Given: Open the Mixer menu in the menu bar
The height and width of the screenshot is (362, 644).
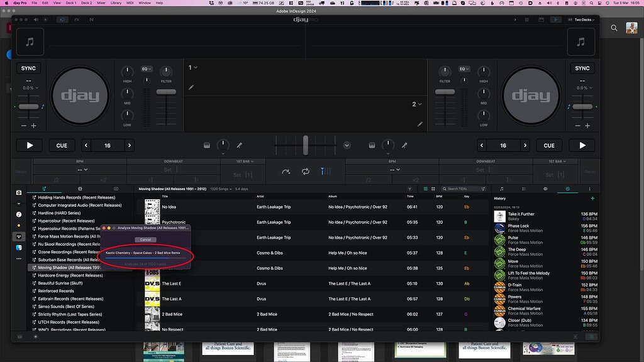Looking at the screenshot, I should pyautogui.click(x=102, y=3).
